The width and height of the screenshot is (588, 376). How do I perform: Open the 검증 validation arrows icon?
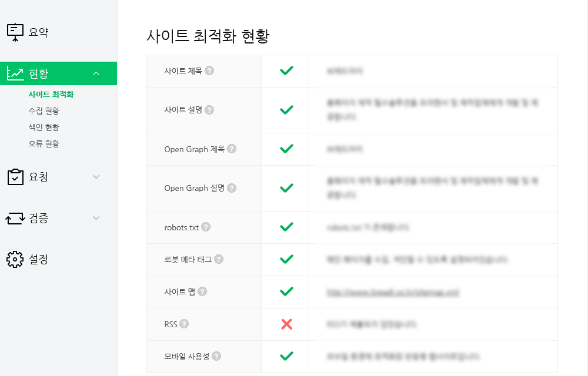click(x=14, y=218)
